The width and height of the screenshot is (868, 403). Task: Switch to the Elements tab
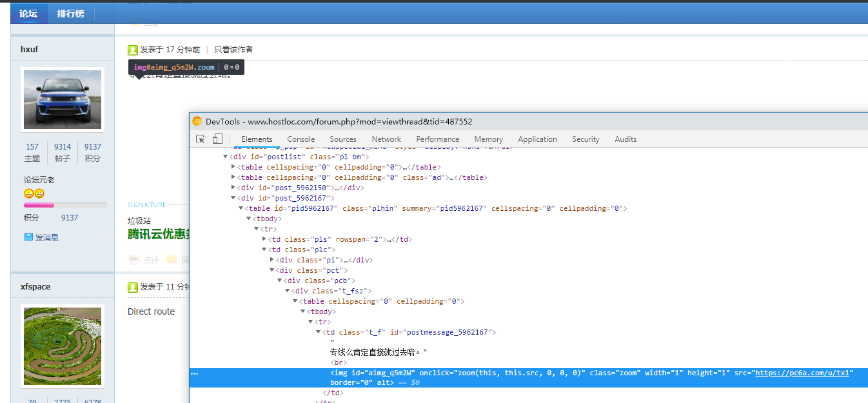[x=257, y=139]
